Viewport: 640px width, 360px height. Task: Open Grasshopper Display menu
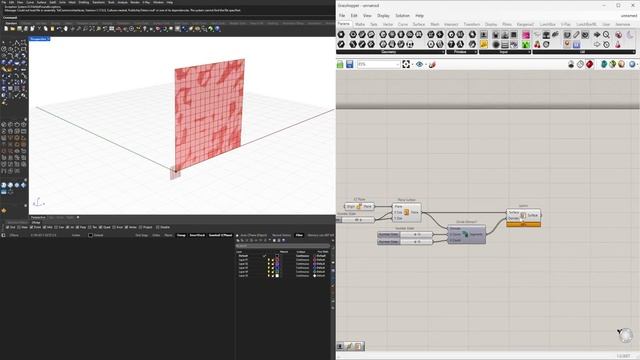pyautogui.click(x=383, y=16)
